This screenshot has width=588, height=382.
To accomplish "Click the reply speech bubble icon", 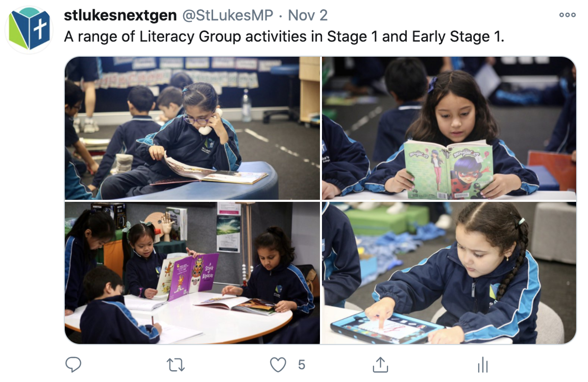I will (73, 364).
